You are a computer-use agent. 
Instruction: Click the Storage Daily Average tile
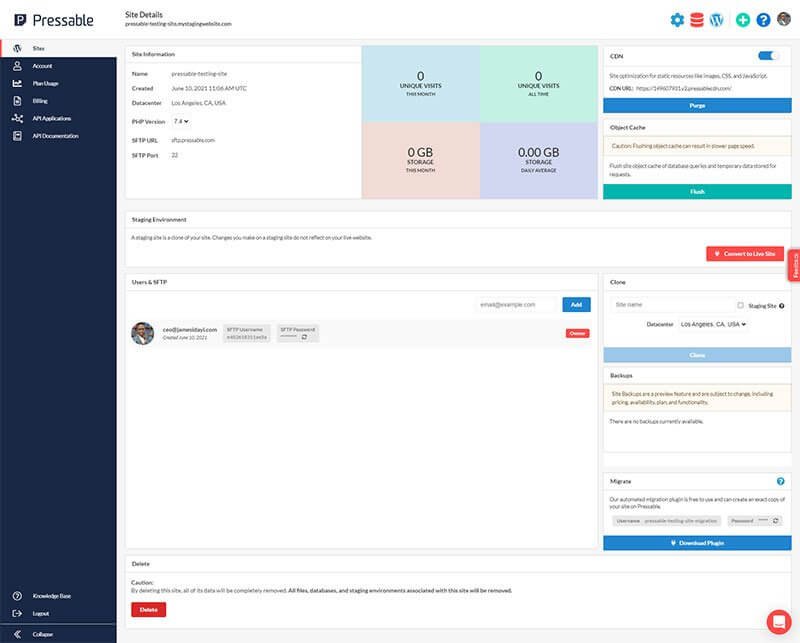tap(538, 160)
